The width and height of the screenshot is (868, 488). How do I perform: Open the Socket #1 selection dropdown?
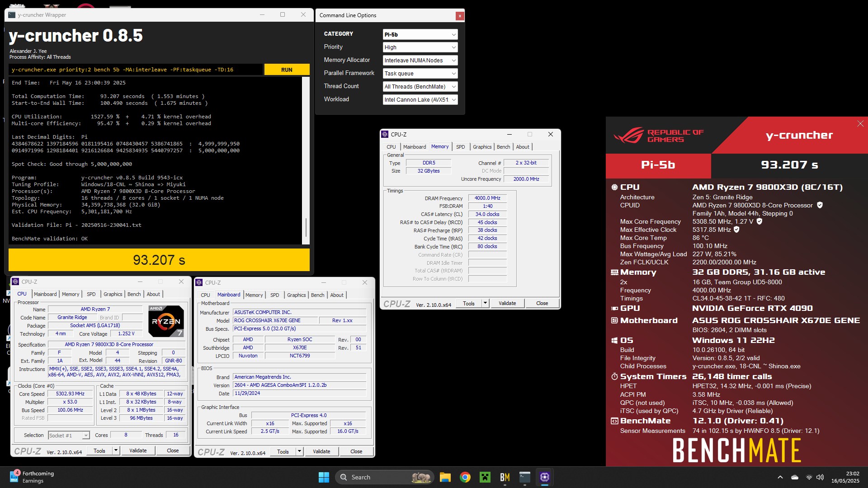pyautogui.click(x=69, y=435)
